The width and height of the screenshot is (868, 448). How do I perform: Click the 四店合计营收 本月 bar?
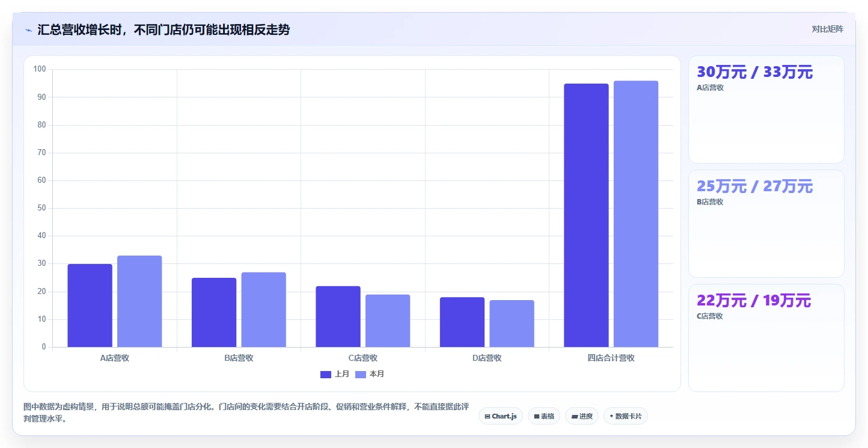pyautogui.click(x=636, y=214)
